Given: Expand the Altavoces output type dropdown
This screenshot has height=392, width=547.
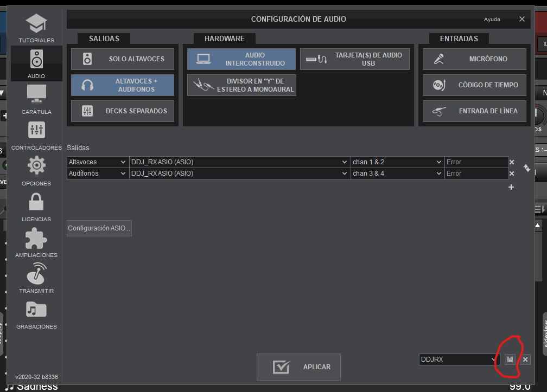Looking at the screenshot, I should pos(98,162).
